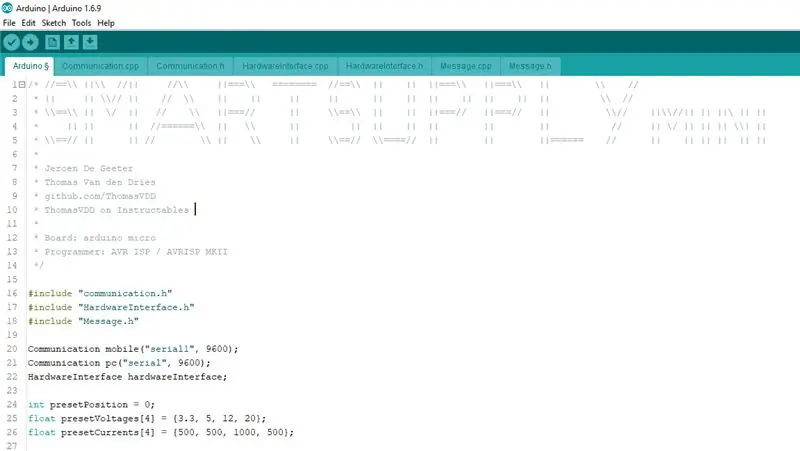Switch to the Message.h tab
Viewport: 800px width, 451px height.
click(x=530, y=66)
